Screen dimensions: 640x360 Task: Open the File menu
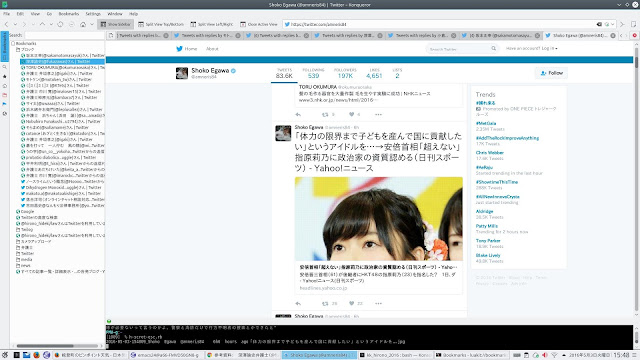pyautogui.click(x=7, y=14)
